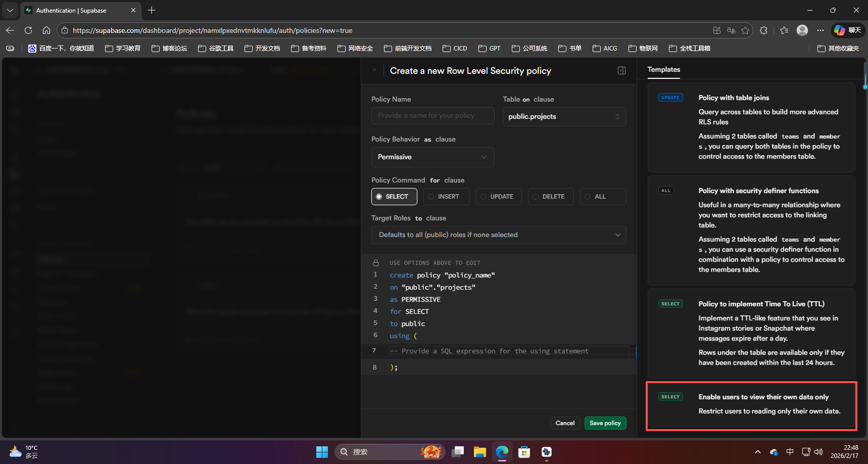Open the 学习教育 bookmarks folder

click(123, 49)
